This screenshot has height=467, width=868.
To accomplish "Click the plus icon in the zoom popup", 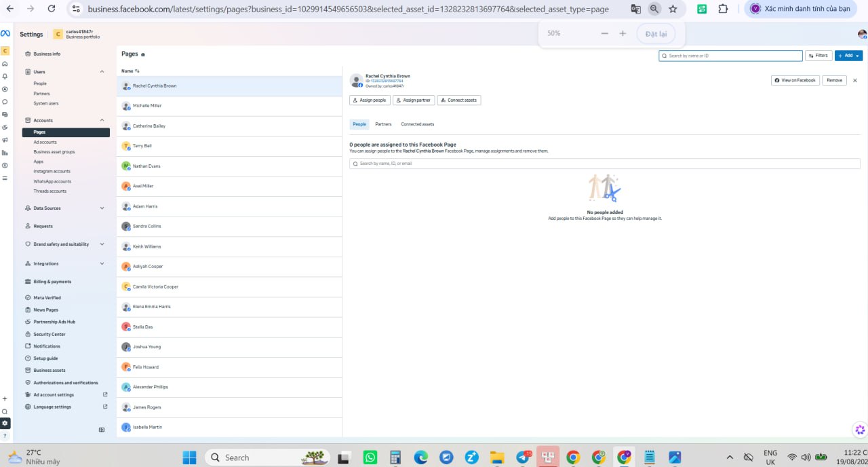I will (623, 33).
